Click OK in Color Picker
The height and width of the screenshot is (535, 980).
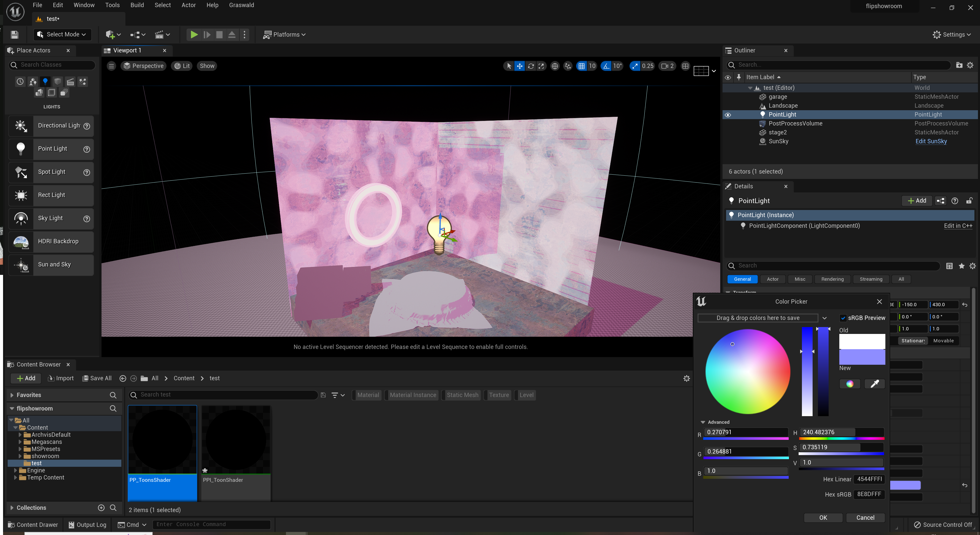click(823, 517)
